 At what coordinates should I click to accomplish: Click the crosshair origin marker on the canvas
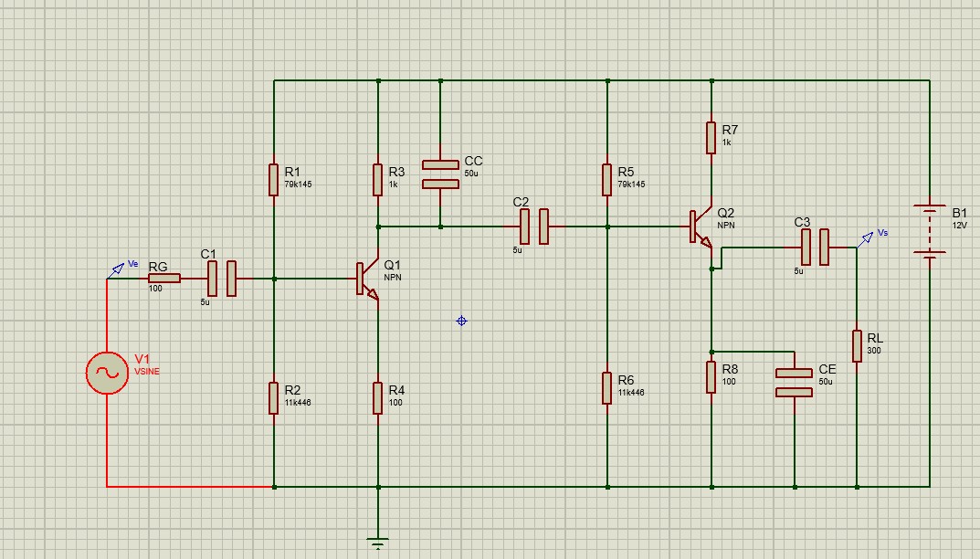(x=460, y=321)
